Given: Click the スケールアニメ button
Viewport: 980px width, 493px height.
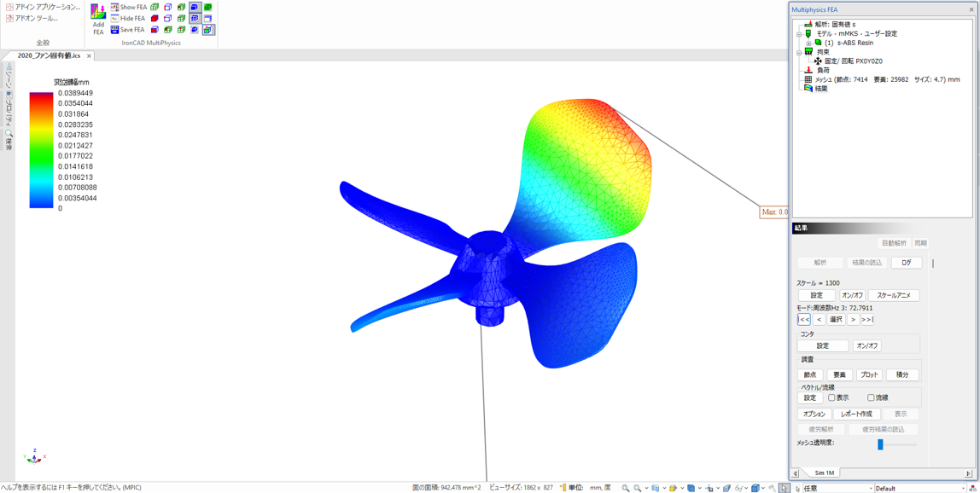Looking at the screenshot, I should click(893, 296).
